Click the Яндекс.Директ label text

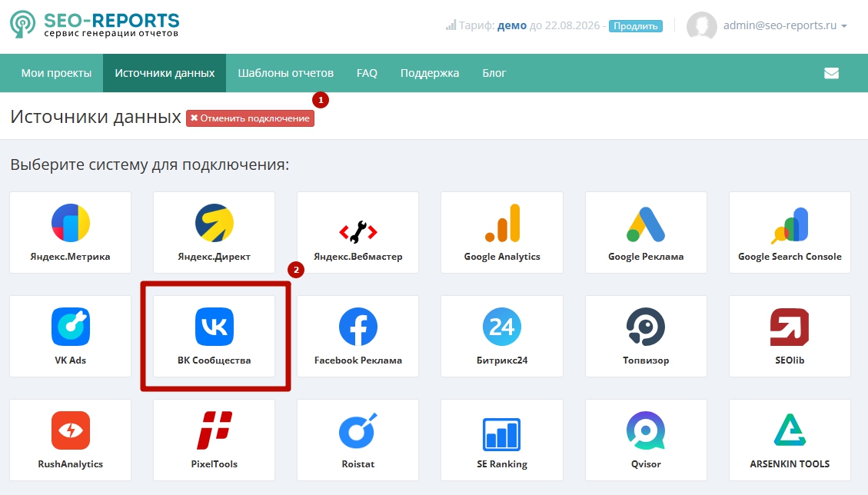pyautogui.click(x=215, y=257)
